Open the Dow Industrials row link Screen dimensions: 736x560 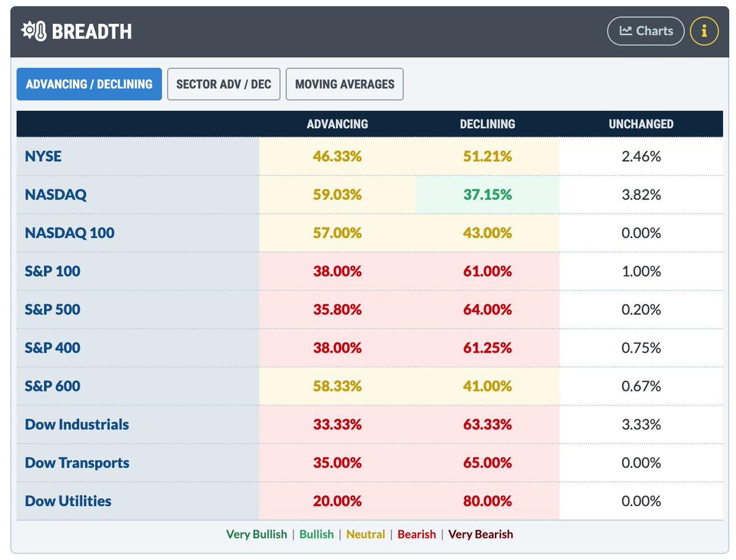tap(77, 424)
